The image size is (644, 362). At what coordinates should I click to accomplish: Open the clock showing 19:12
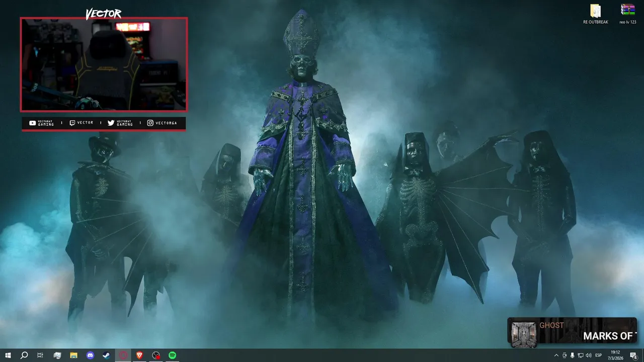point(615,355)
